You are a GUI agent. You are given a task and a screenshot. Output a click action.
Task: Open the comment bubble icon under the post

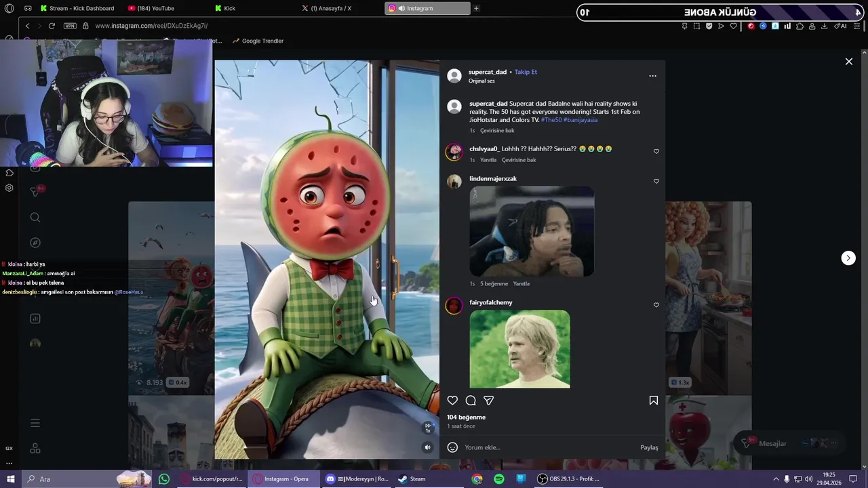(x=471, y=401)
